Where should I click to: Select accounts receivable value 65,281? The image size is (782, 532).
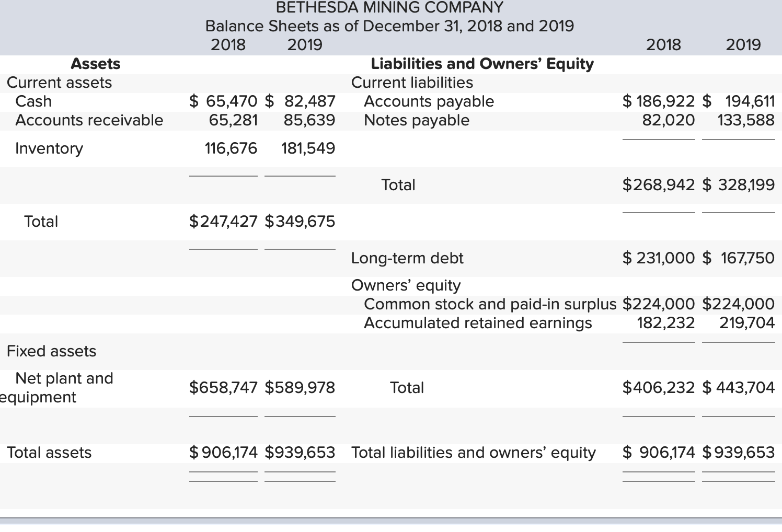click(x=233, y=120)
